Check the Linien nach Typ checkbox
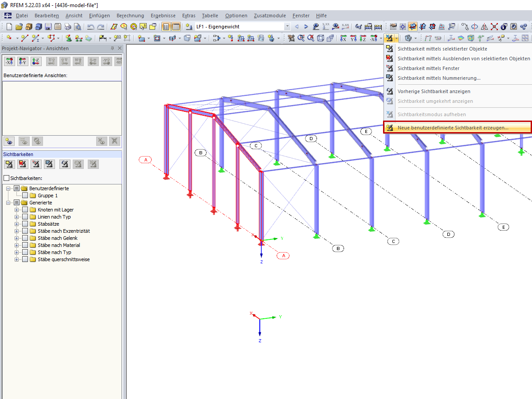Screen dimensions: 532x399 (x=25, y=217)
